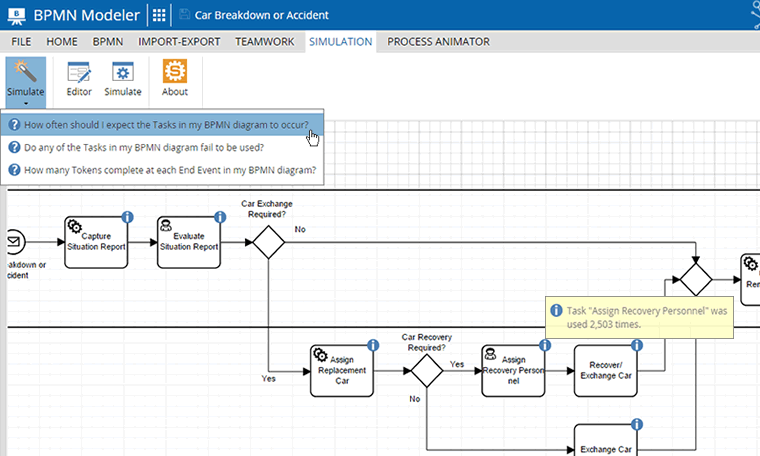Viewport: 760px width, 456px height.
Task: Click the info icon in the yellow tooltip
Action: (556, 310)
